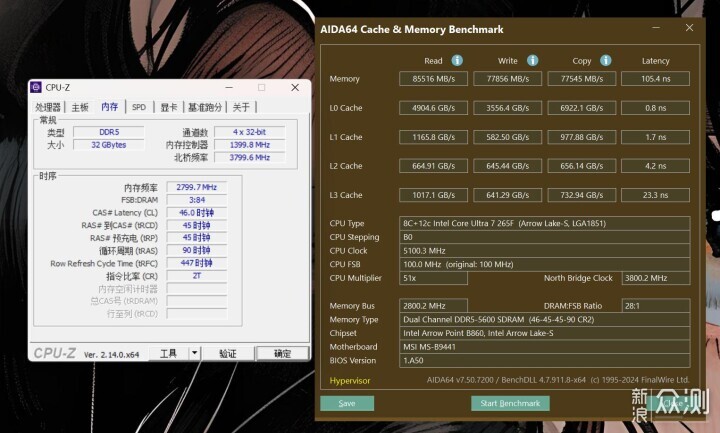This screenshot has width=720, height=433.
Task: Click the 内存频率 value 2799.7 MHz
Action: point(197,187)
